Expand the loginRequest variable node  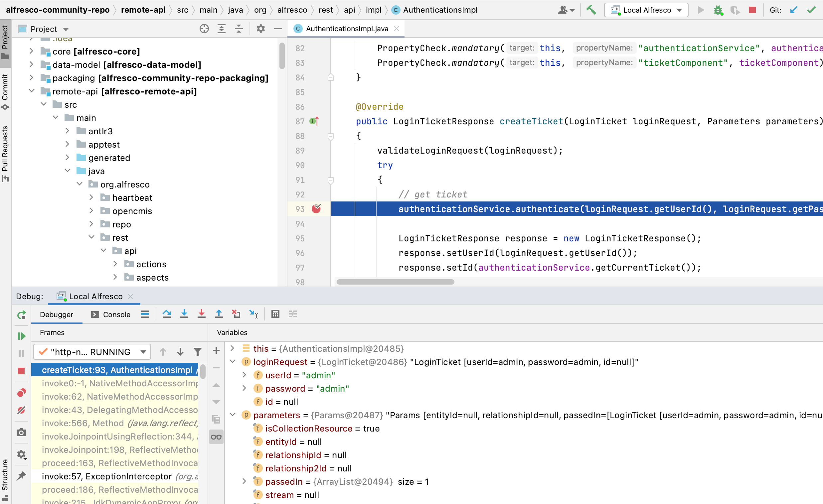pos(233,362)
